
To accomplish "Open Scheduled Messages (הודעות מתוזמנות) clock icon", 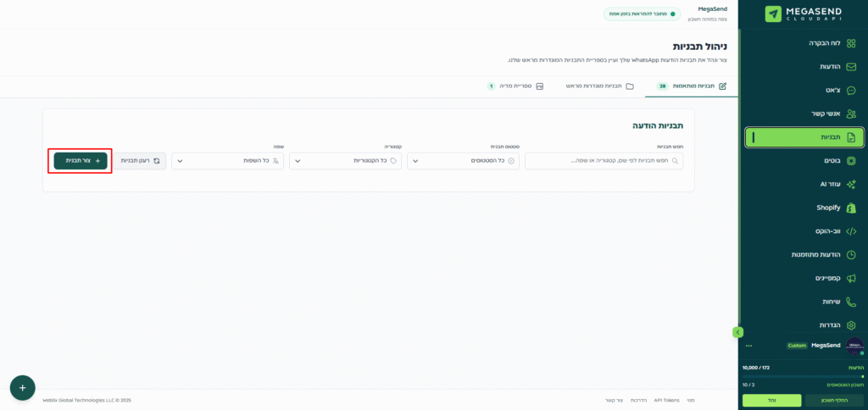I will click(x=851, y=254).
